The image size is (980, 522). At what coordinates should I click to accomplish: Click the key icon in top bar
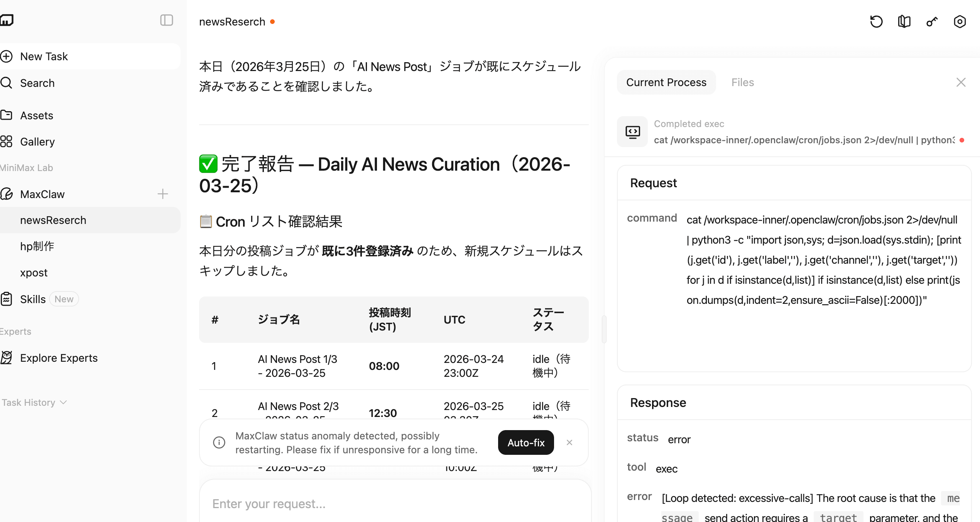pos(932,22)
